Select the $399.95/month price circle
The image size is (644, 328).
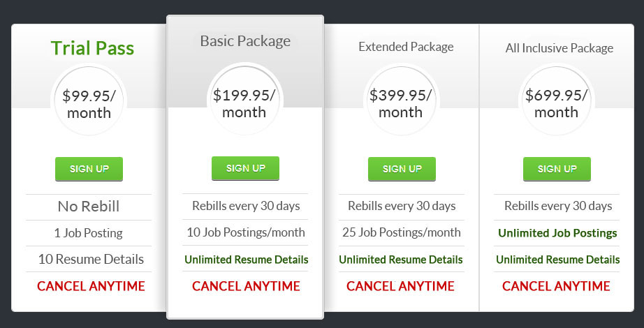(401, 103)
